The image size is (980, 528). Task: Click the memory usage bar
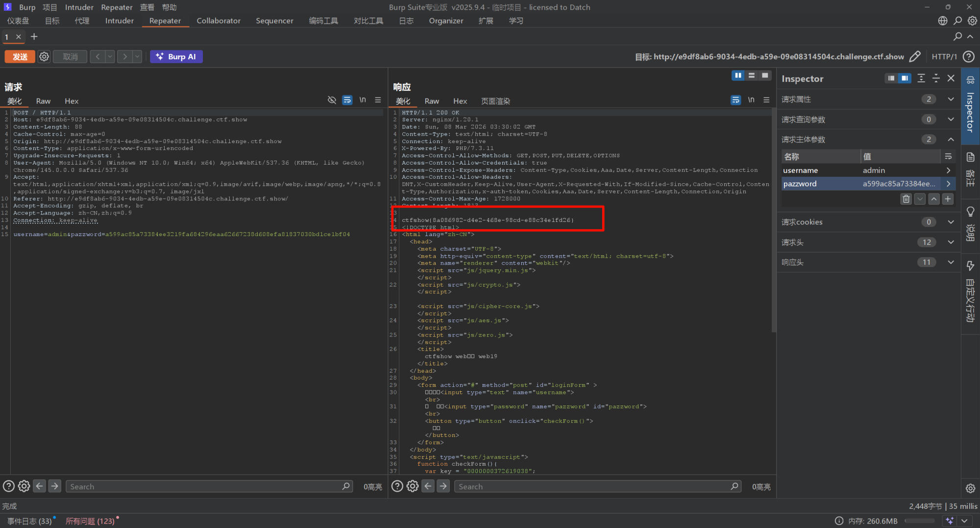pos(920,521)
